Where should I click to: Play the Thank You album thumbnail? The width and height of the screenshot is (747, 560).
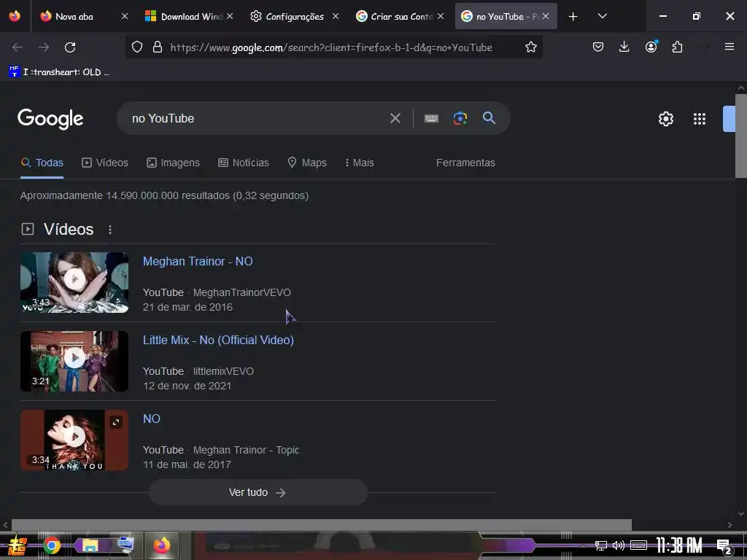pos(74,440)
